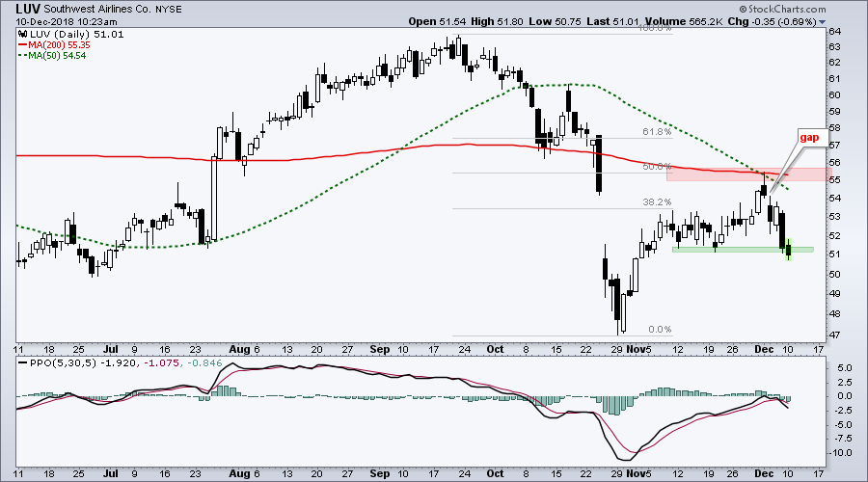Click the blue down arrow beside Chg
Viewport: 868px width, 482px height.
[x=822, y=22]
